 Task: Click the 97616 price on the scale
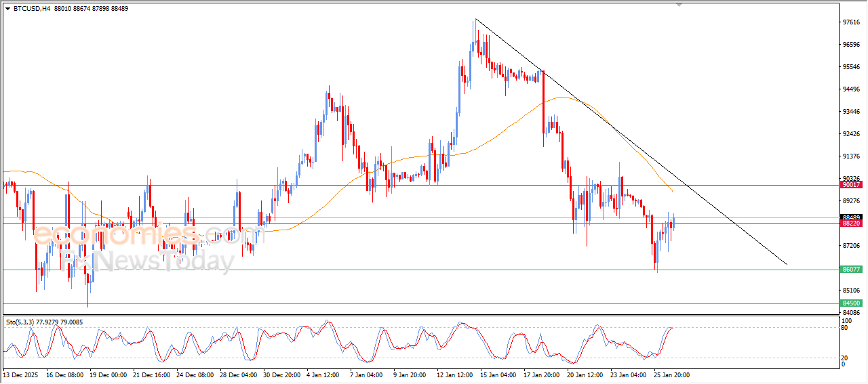[851, 22]
